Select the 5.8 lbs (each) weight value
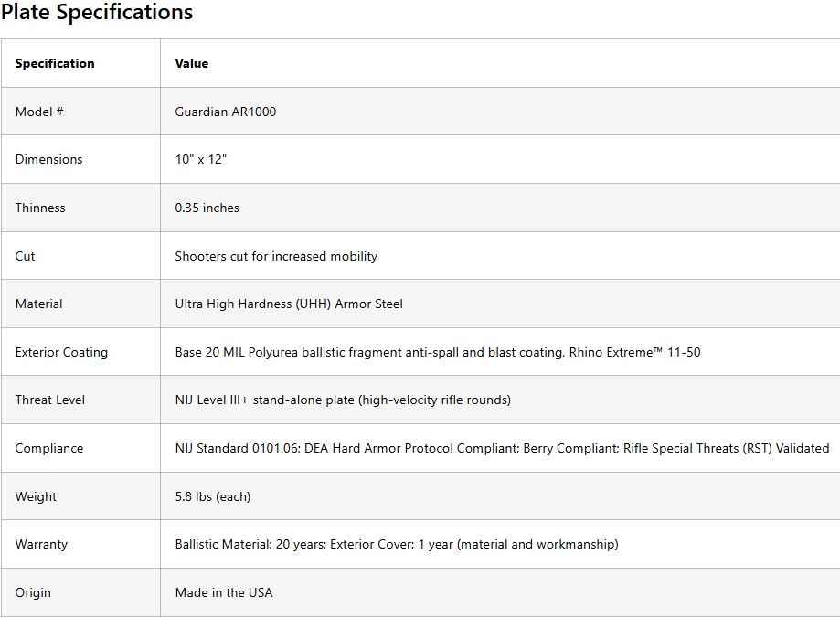The height and width of the screenshot is (618, 840). [x=213, y=496]
